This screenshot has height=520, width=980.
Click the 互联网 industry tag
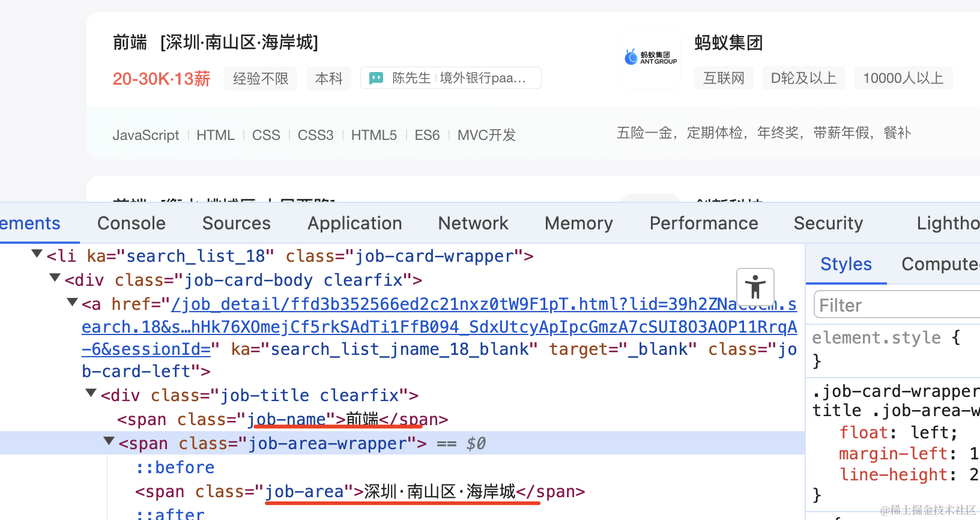(x=724, y=78)
